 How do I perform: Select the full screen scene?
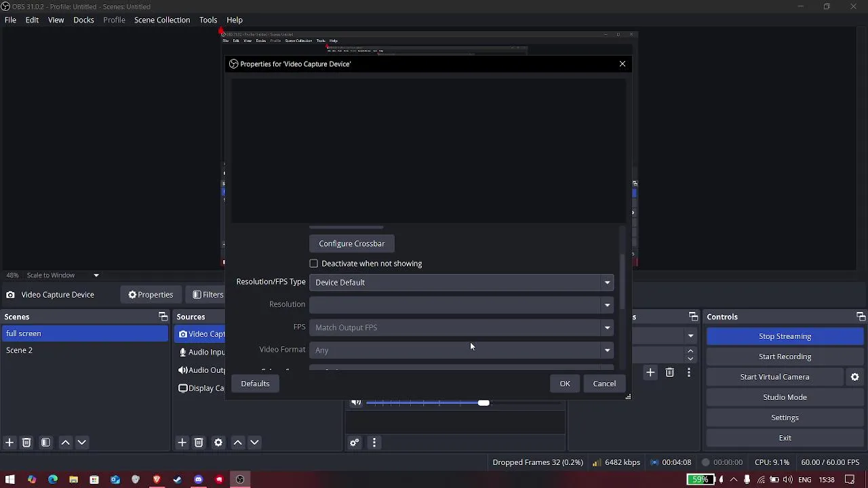point(85,333)
